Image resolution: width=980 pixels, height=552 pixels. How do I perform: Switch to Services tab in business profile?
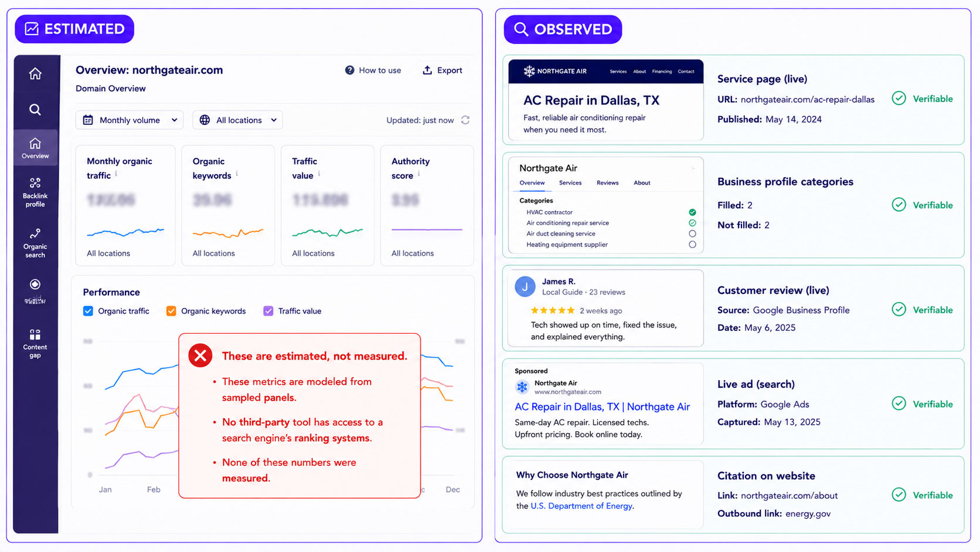(570, 183)
